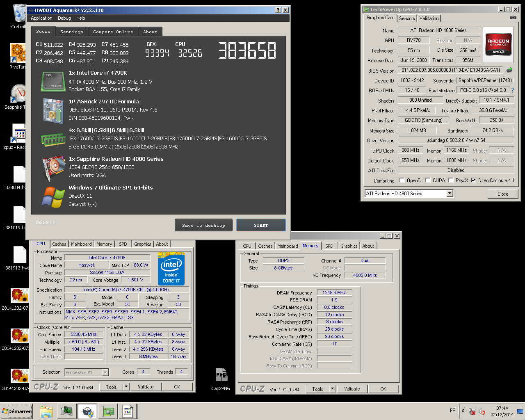Click the Tools button in the Memory-tab CPU-Z window
525x420 pixels.
[318, 389]
